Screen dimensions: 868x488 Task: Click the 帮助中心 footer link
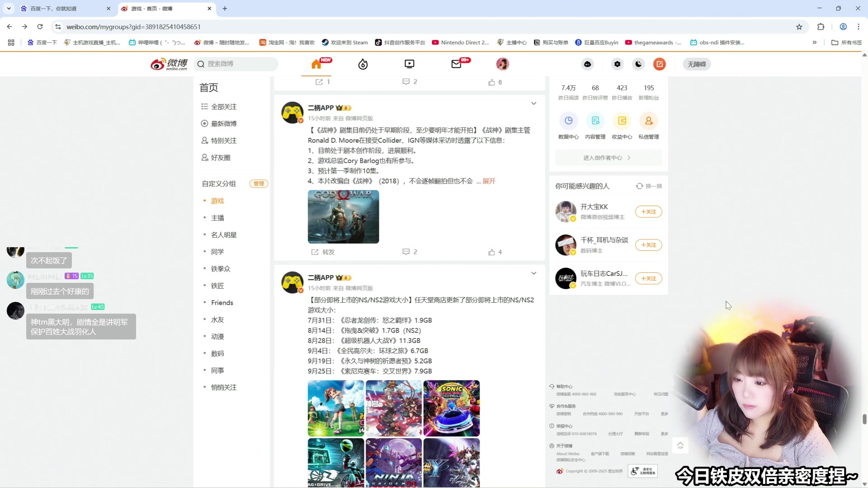pyautogui.click(x=564, y=387)
